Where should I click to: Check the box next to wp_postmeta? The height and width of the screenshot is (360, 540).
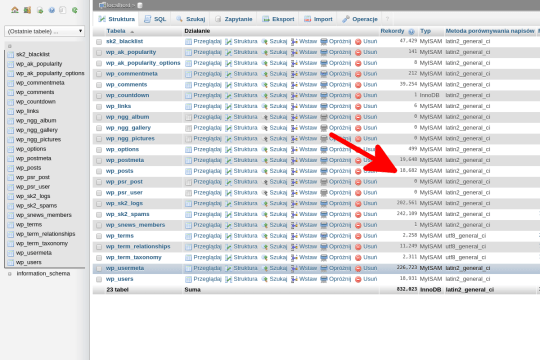click(99, 161)
